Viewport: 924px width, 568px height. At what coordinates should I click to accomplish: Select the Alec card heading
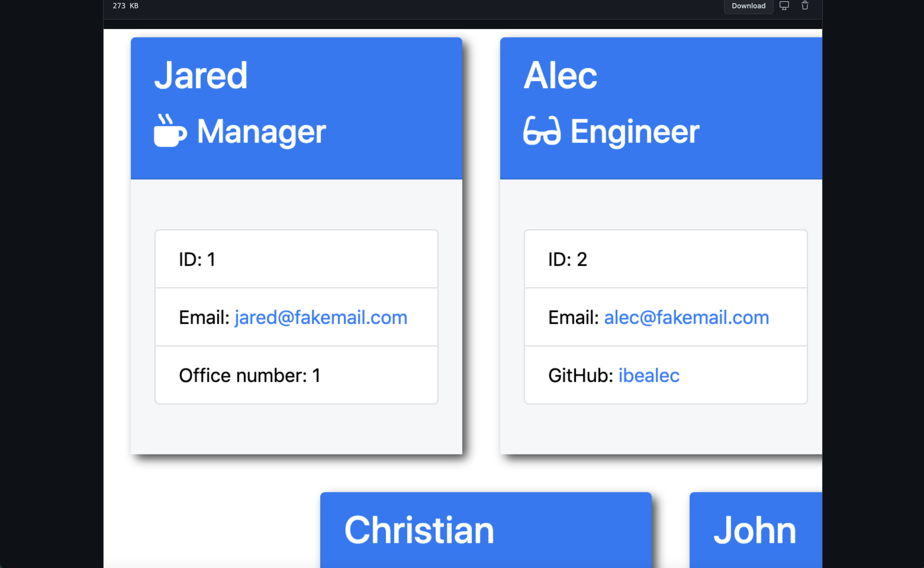point(560,76)
